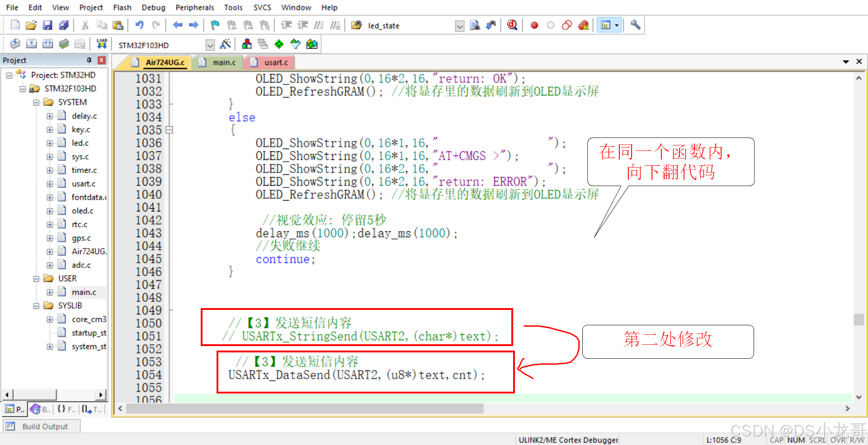Viewport: 868px width, 445px height.
Task: Click the Undo icon in toolbar
Action: click(139, 25)
